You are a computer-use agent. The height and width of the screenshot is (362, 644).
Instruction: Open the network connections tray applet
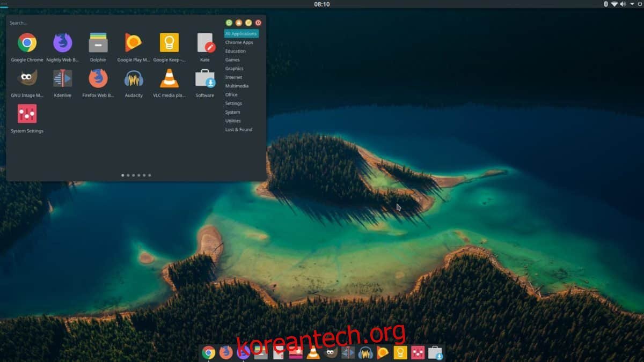coord(614,4)
